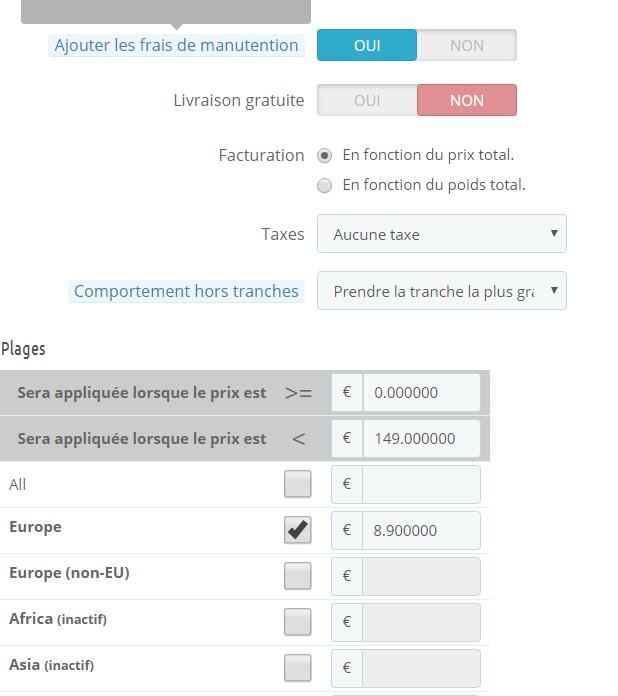618x696 pixels.
Task: Enable free shipping with OUI
Action: click(x=367, y=100)
